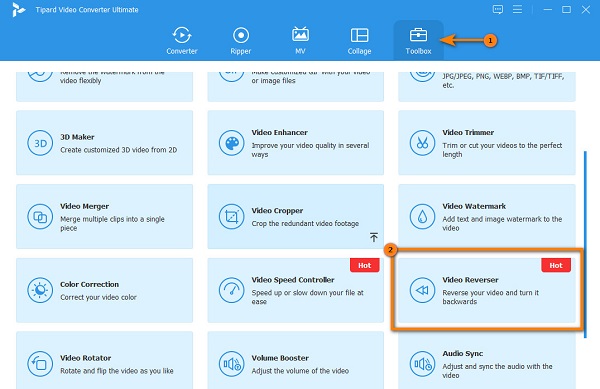Click the vertical scrollbar of the toolbox list
The width and height of the screenshot is (600, 389).
click(585, 244)
